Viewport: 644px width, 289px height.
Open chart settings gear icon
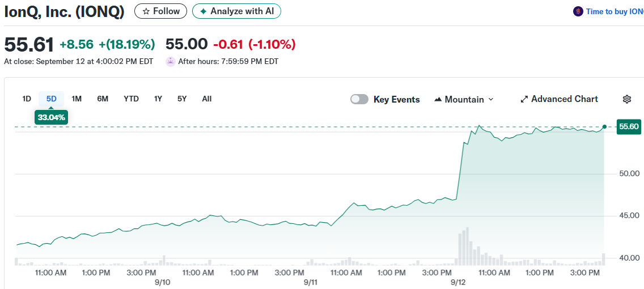tap(627, 99)
